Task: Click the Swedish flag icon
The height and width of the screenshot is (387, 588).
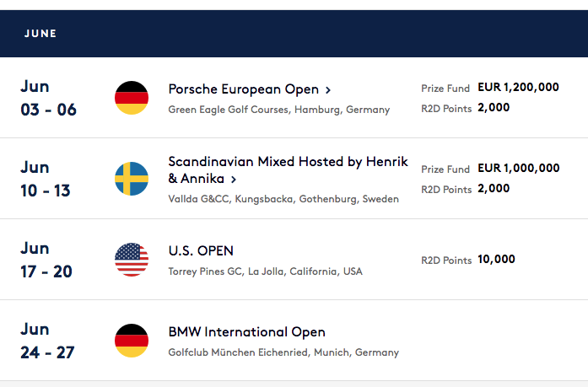Action: (x=132, y=179)
